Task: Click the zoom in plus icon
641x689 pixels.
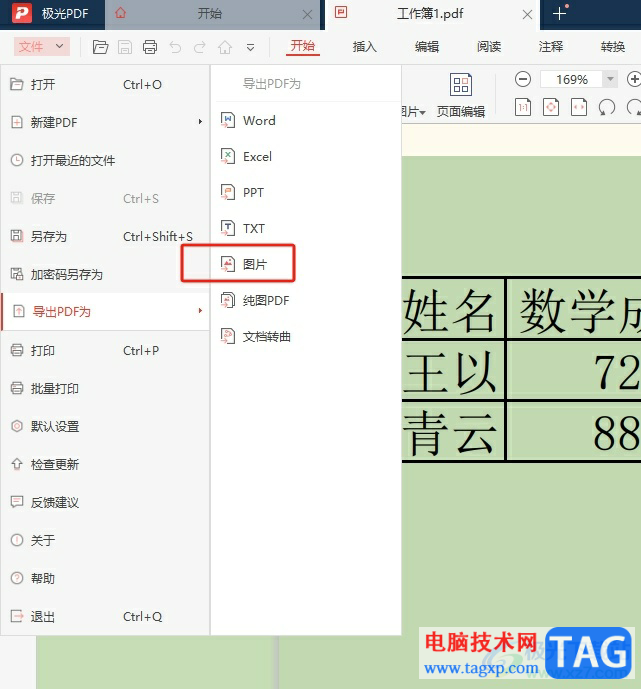Action: [634, 80]
